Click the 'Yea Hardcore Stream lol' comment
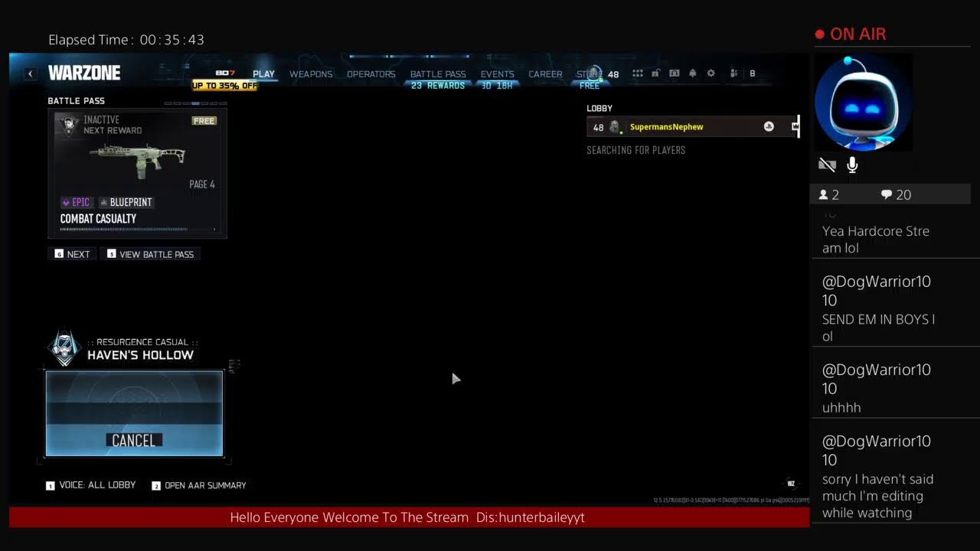This screenshot has width=980, height=551. point(876,240)
